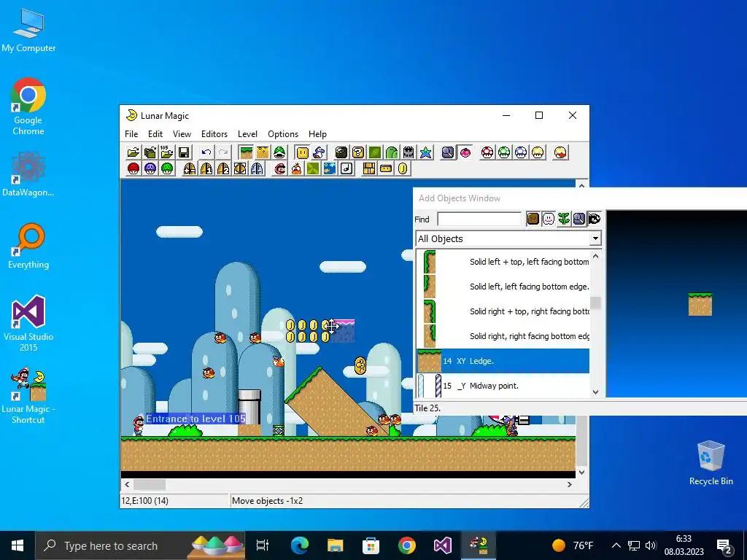Screen dimensions: 747x560
Task: Open the Lunar Magic desktop shortcut
Action: point(28,395)
